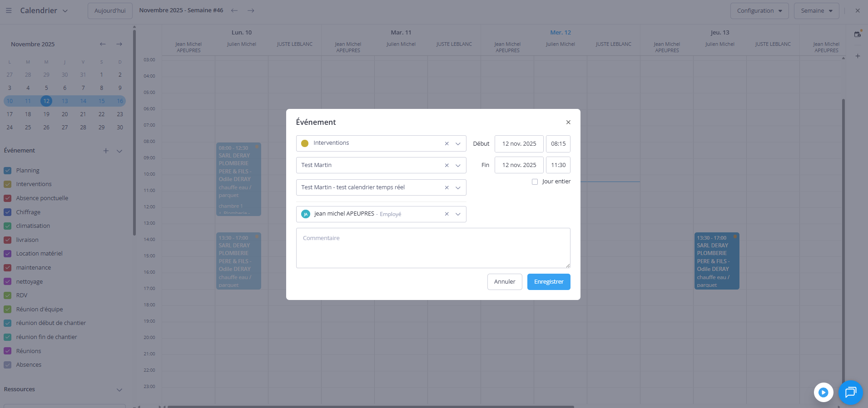The image size is (868, 408).
Task: Open the Configuration menu
Action: [759, 11]
